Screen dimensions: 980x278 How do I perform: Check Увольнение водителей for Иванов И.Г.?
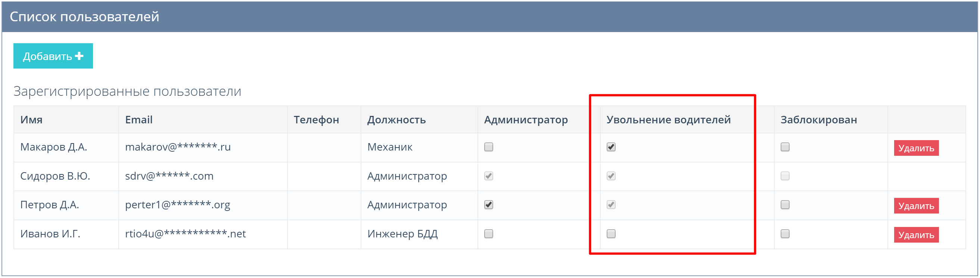click(611, 234)
